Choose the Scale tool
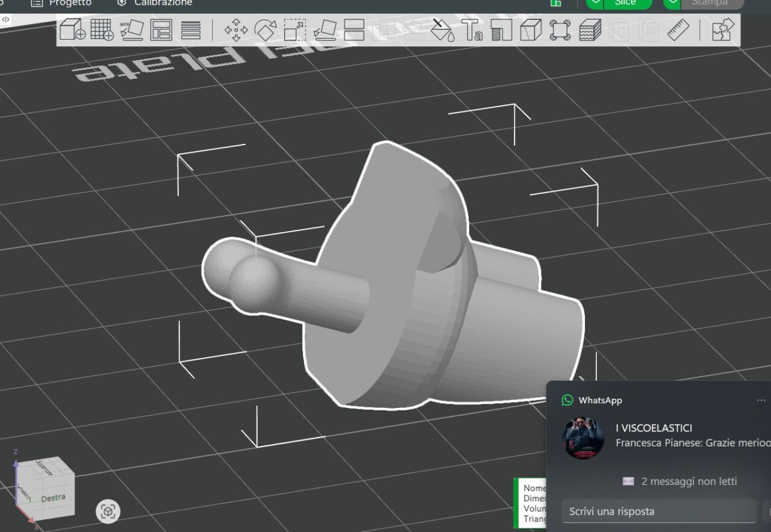The width and height of the screenshot is (771, 532). tap(295, 29)
